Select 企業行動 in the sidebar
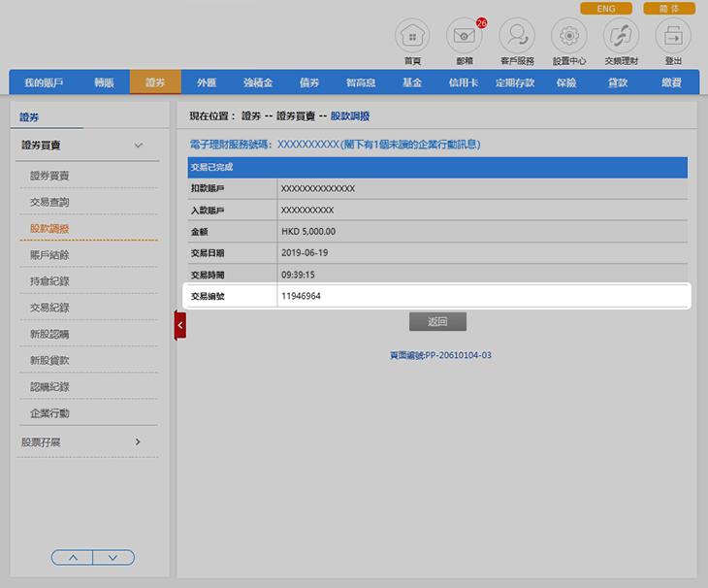 49,413
